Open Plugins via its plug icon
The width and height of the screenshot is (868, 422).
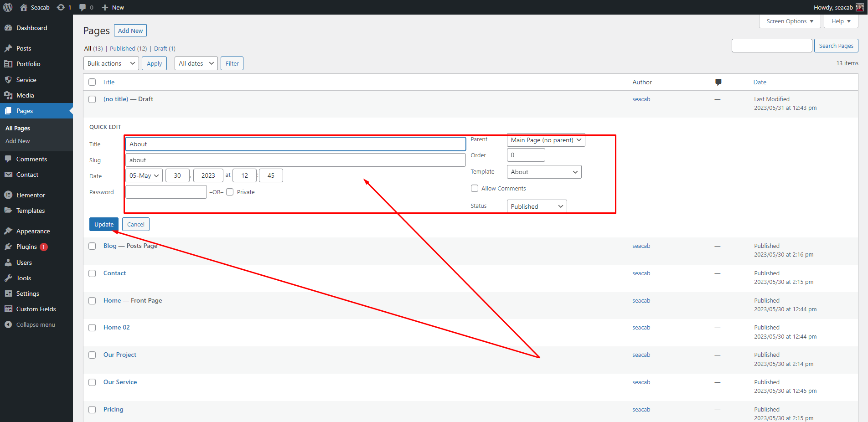click(x=8, y=247)
